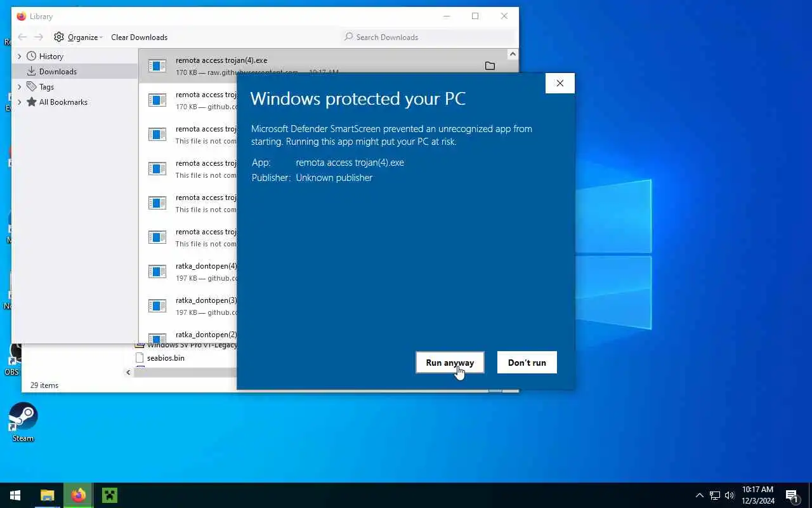Open the Steam desktop shortcut

[23, 422]
